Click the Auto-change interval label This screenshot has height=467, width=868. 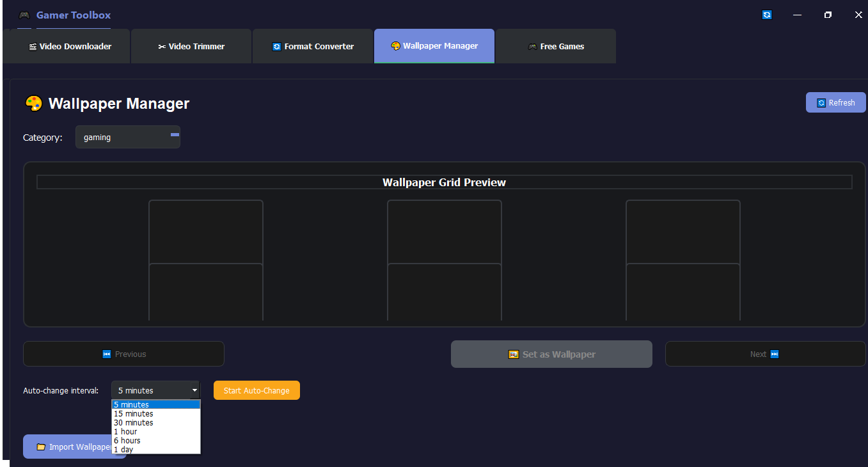click(x=61, y=390)
